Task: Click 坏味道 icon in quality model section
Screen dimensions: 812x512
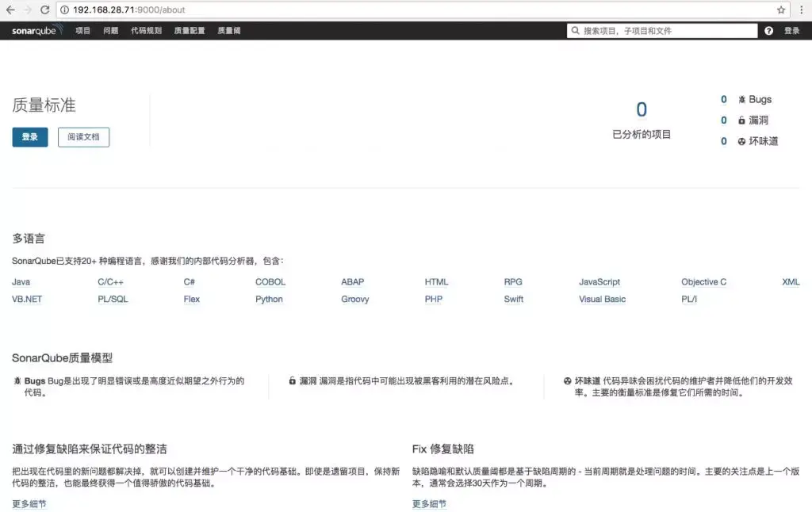Action: 568,381
